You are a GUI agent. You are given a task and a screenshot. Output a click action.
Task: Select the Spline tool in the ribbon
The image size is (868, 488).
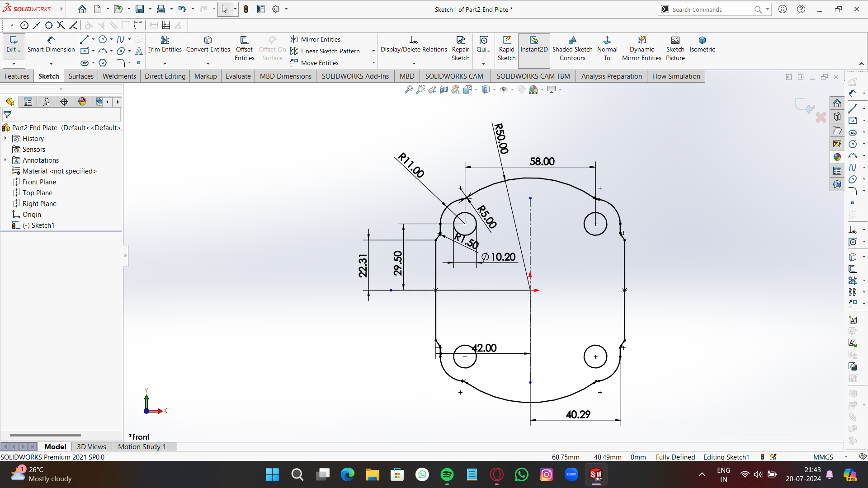click(x=121, y=39)
